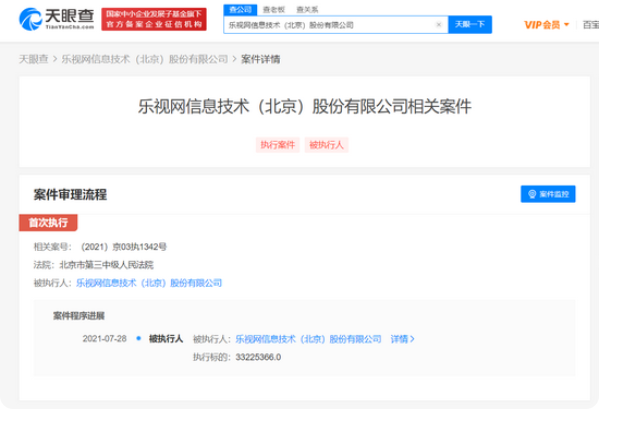
Task: Select the 查公司 search tab
Action: pos(239,9)
